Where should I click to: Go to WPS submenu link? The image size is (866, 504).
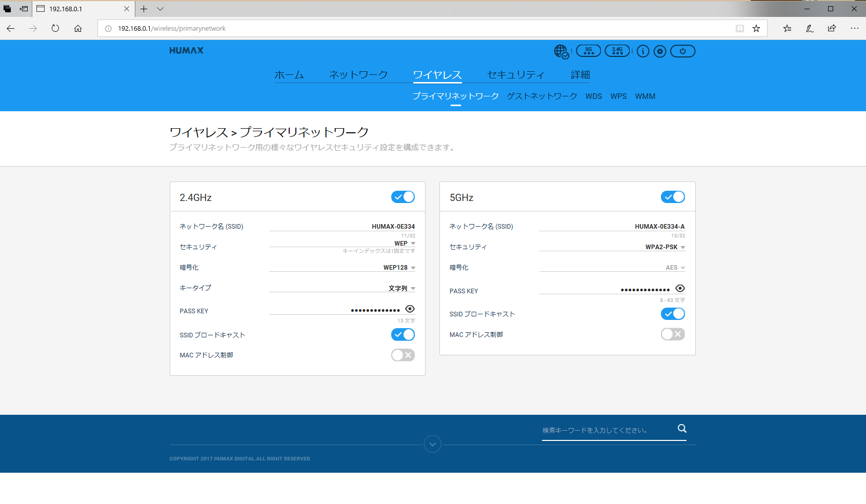618,96
